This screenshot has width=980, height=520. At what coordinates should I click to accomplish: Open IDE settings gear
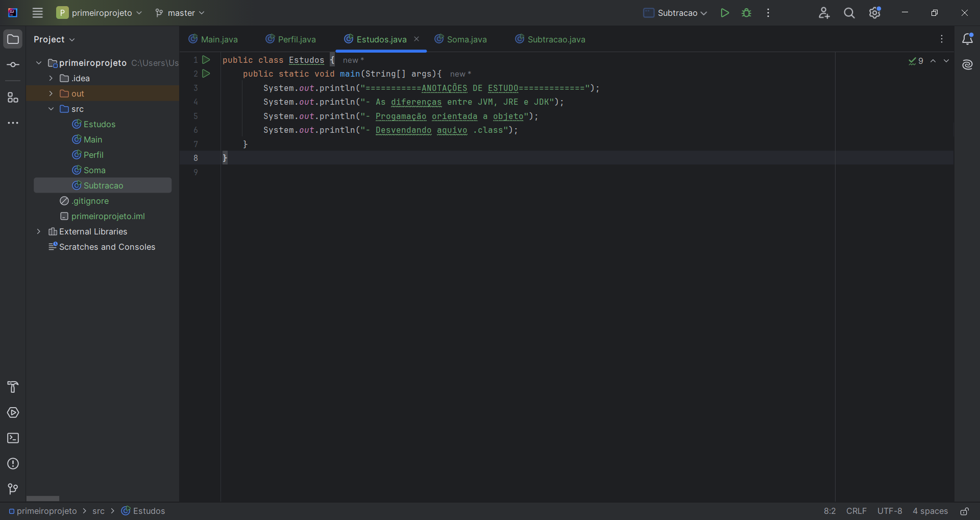pyautogui.click(x=875, y=13)
